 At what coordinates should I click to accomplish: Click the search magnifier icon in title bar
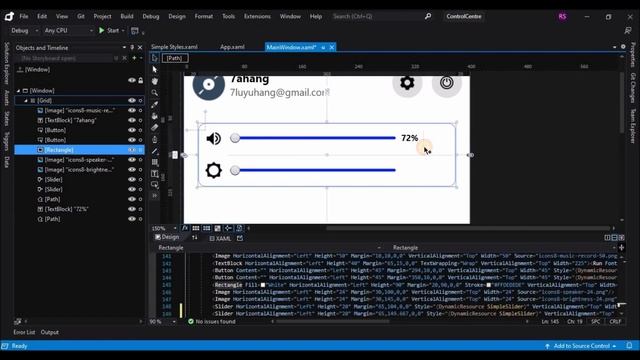tap(428, 16)
